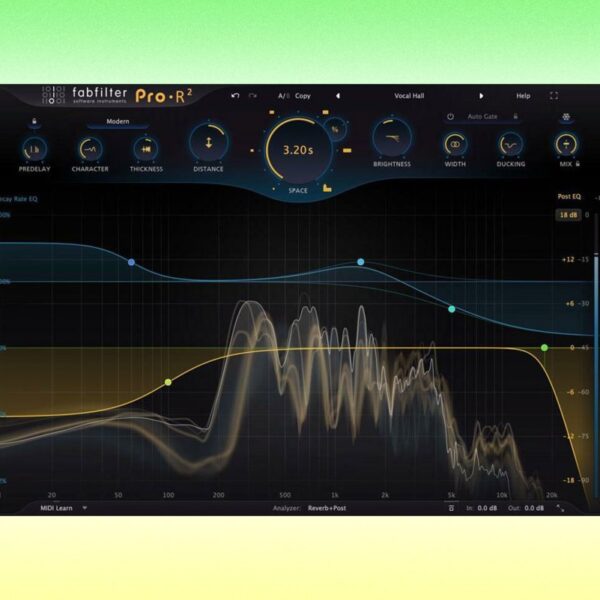The height and width of the screenshot is (600, 600).
Task: Click the resize interface icon bottom right
Action: click(x=560, y=508)
